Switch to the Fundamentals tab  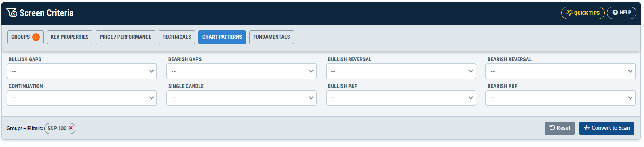271,37
